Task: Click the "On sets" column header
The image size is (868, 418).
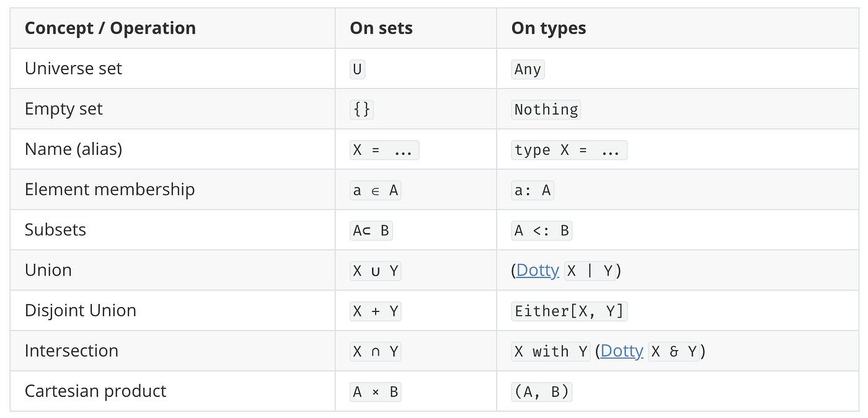Action: (x=381, y=28)
